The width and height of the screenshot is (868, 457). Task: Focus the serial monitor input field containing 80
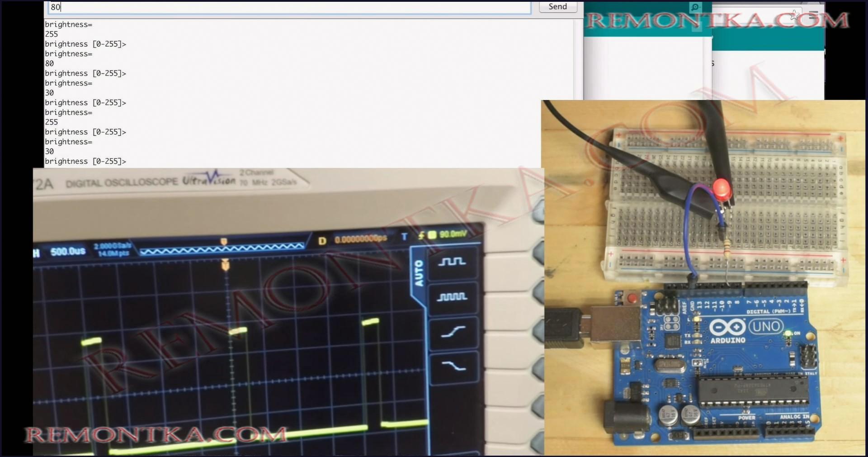click(x=289, y=7)
